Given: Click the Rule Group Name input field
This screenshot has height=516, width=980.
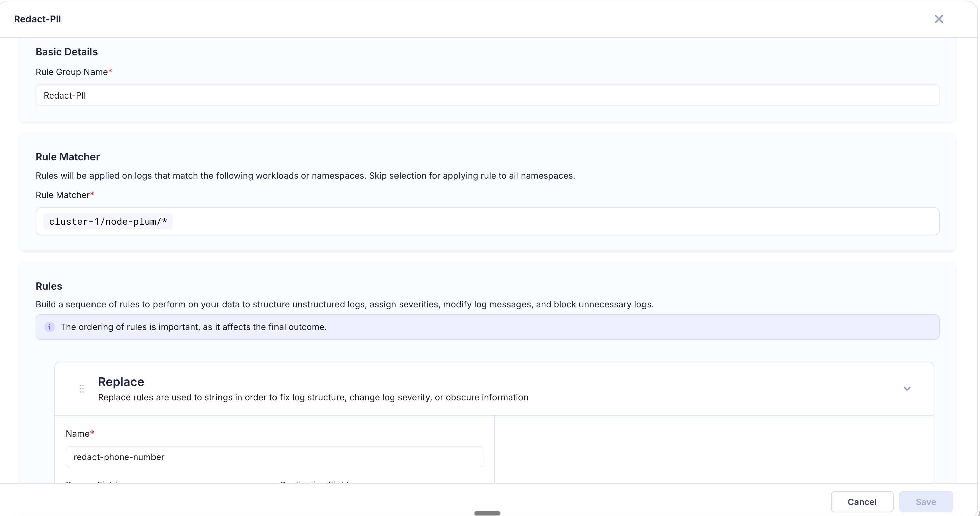Looking at the screenshot, I should coord(487,95).
